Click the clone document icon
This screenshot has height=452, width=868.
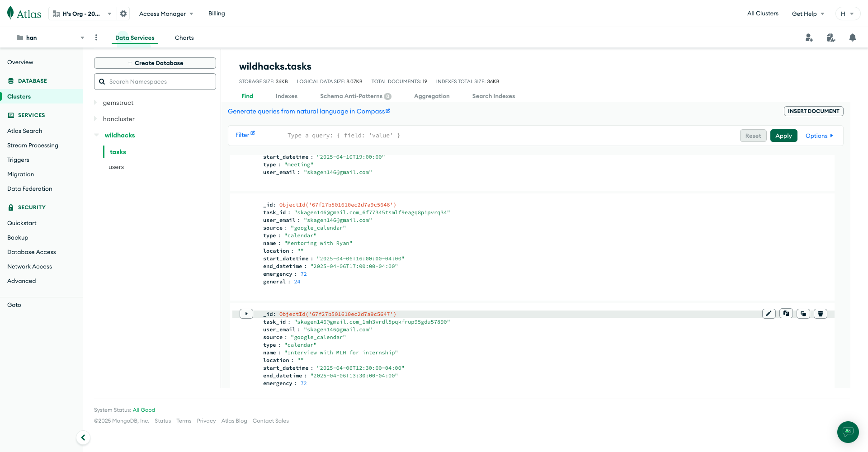point(803,314)
